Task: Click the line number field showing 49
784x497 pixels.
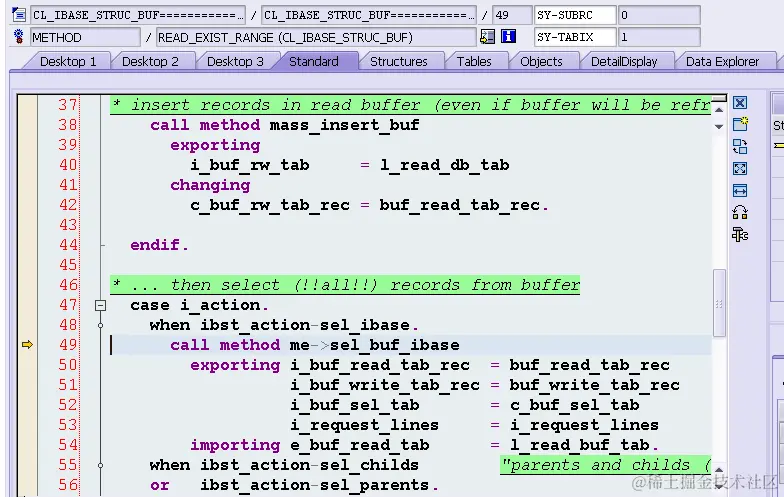Action: point(512,15)
